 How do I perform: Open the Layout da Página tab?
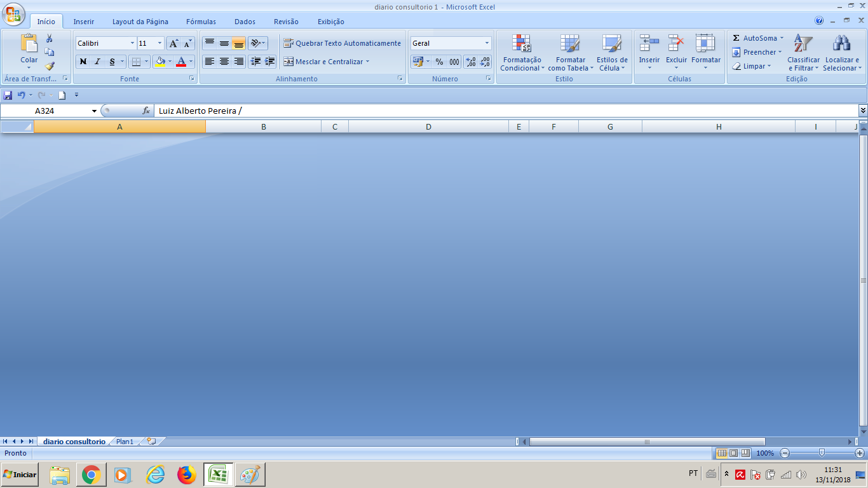tap(140, 22)
